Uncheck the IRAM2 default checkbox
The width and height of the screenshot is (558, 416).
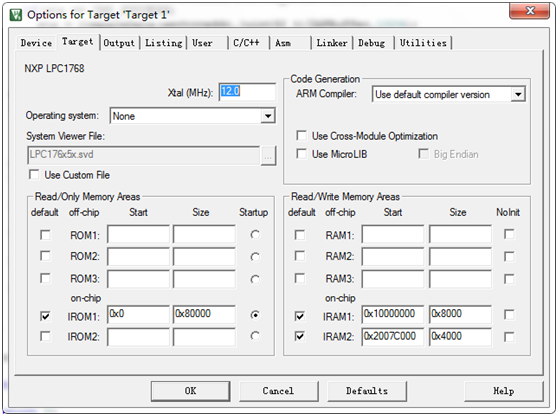coord(300,336)
